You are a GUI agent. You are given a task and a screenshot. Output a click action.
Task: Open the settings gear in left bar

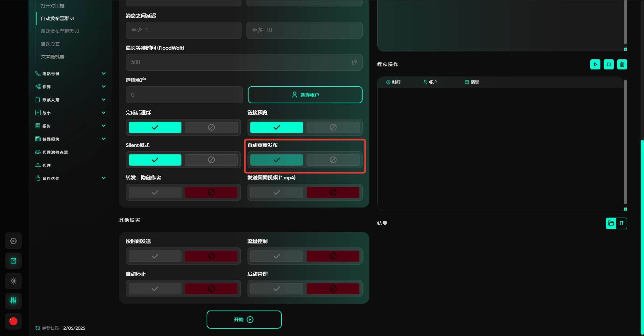(13, 241)
